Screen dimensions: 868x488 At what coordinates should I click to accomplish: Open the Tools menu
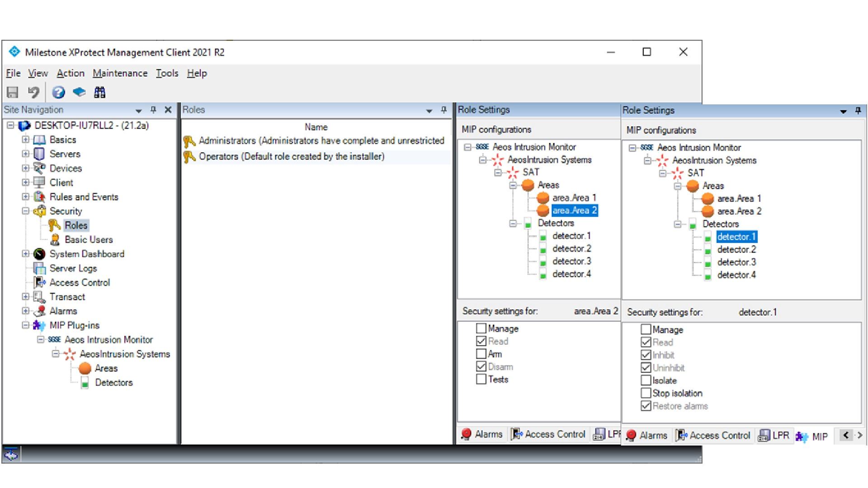point(167,73)
